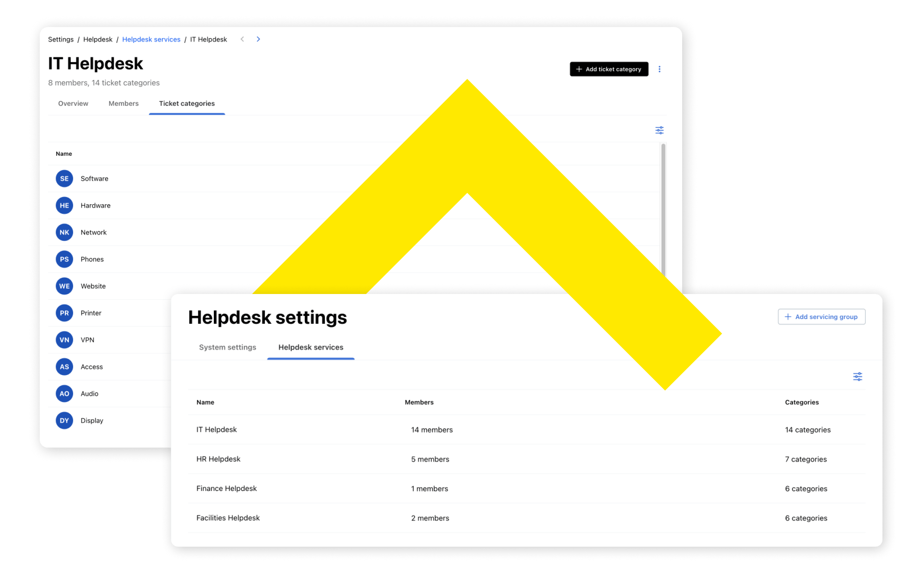Navigate back using the left chevron
Viewport: 898px width, 588px height.
tap(242, 39)
